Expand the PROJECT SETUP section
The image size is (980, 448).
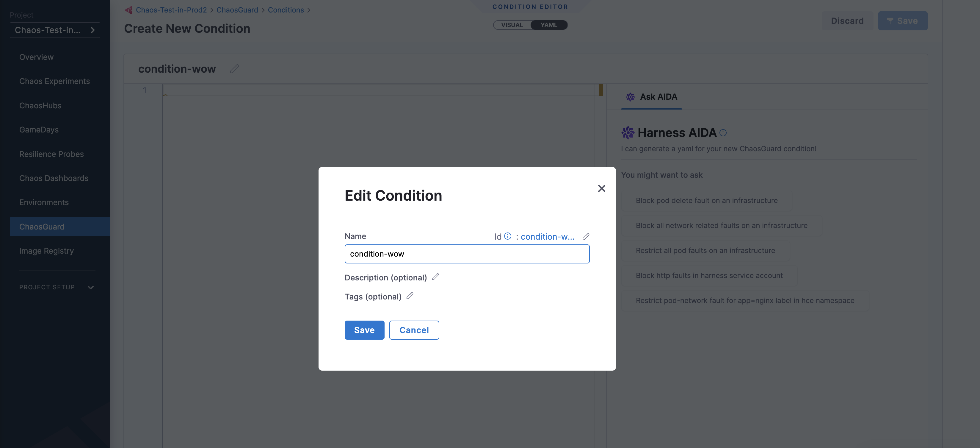point(57,287)
